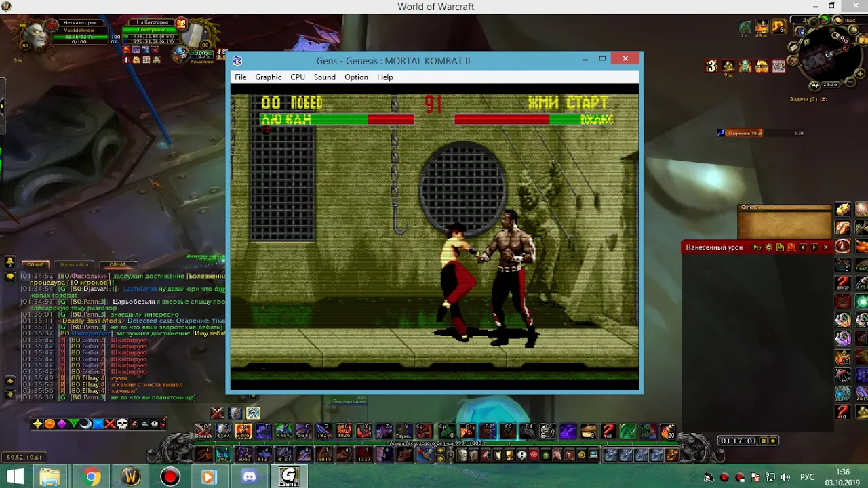Select the green triangle raid marker

[x=73, y=424]
